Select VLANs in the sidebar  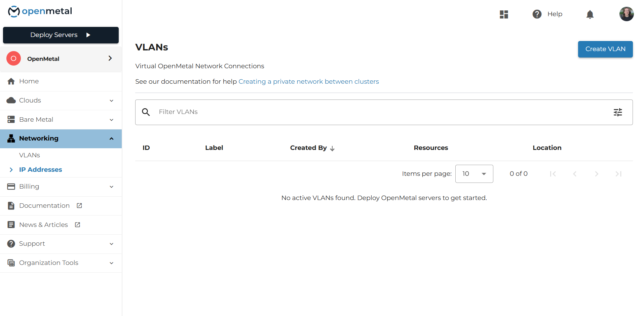coord(30,155)
